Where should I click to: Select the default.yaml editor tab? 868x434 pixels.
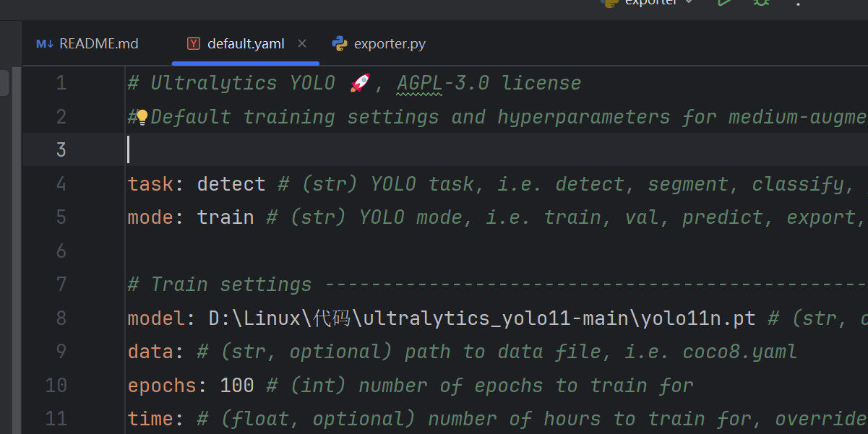246,44
